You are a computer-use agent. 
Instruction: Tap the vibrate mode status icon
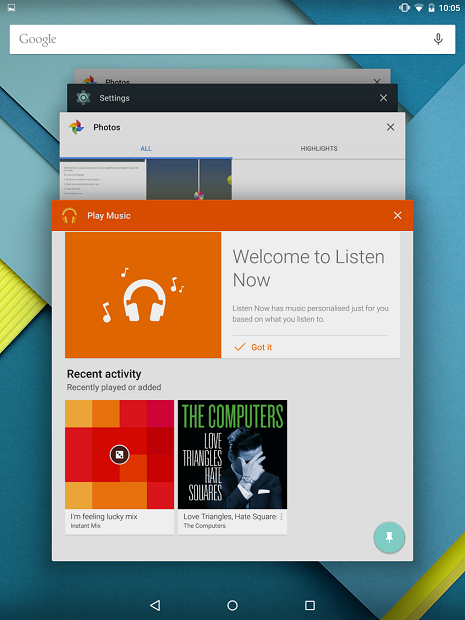(404, 8)
